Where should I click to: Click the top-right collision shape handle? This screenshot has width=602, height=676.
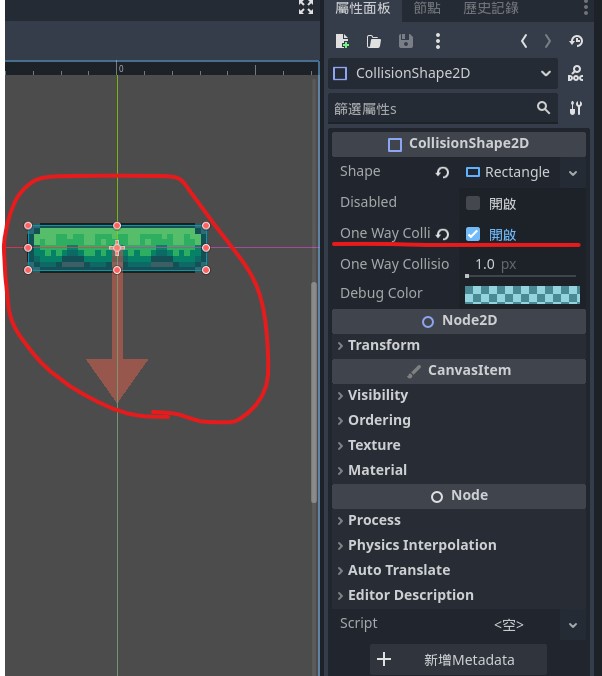206,225
